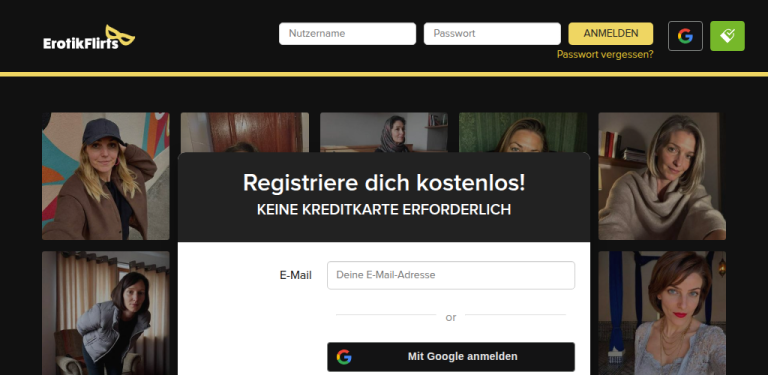This screenshot has height=375, width=768.
Task: Click the KEINE KREDITKARTE ERFORDERLICH text
Action: click(384, 210)
